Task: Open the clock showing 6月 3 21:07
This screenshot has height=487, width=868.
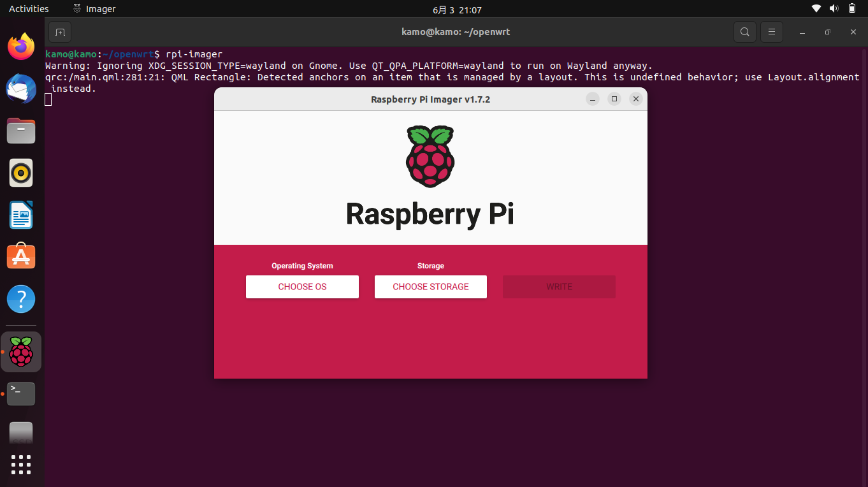Action: coord(457,10)
